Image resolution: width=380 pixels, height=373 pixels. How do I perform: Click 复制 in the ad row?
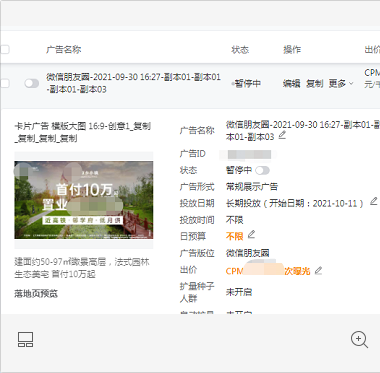pos(315,83)
